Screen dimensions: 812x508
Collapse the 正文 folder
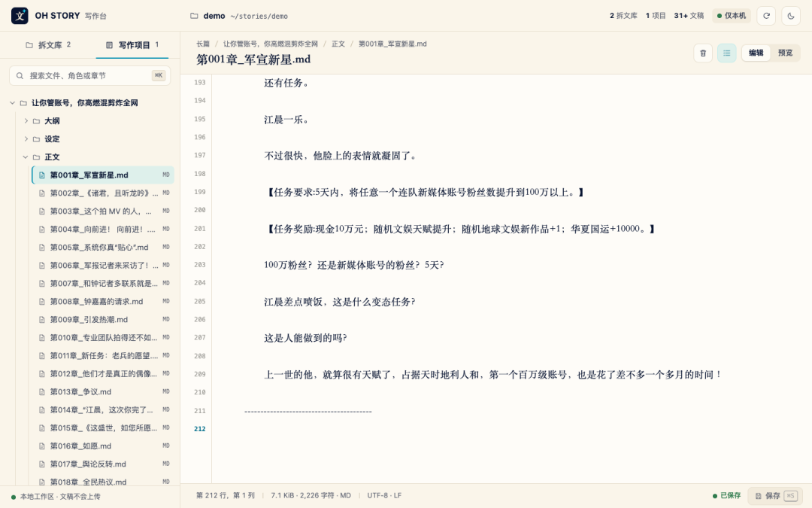coord(26,157)
